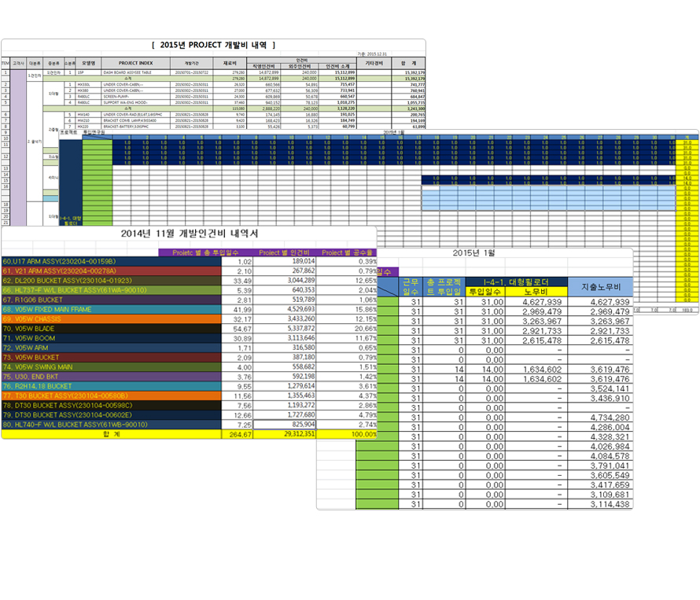Click the '74. V05W SWING MAIN' cell
The height and width of the screenshot is (600, 700).
[x=112, y=367]
